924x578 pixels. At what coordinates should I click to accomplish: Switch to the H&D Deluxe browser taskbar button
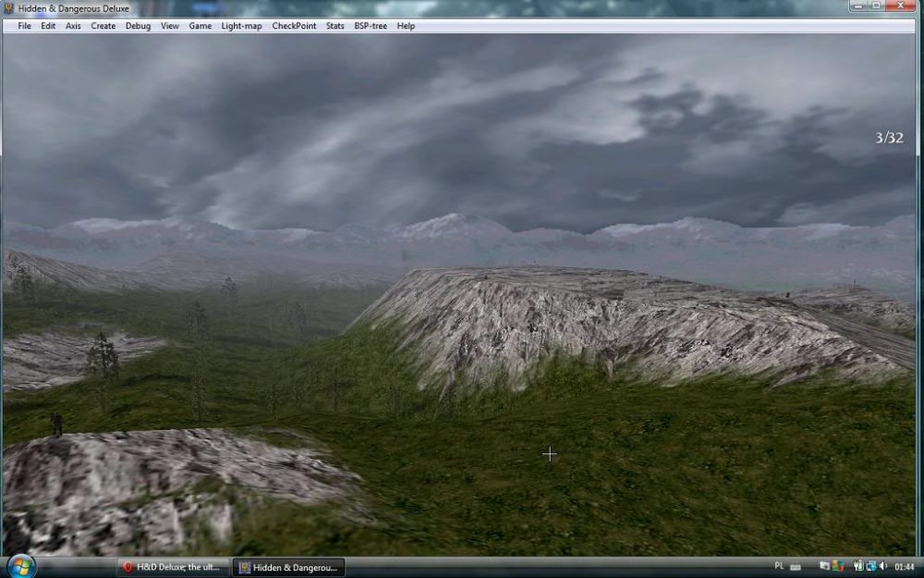pyautogui.click(x=172, y=568)
